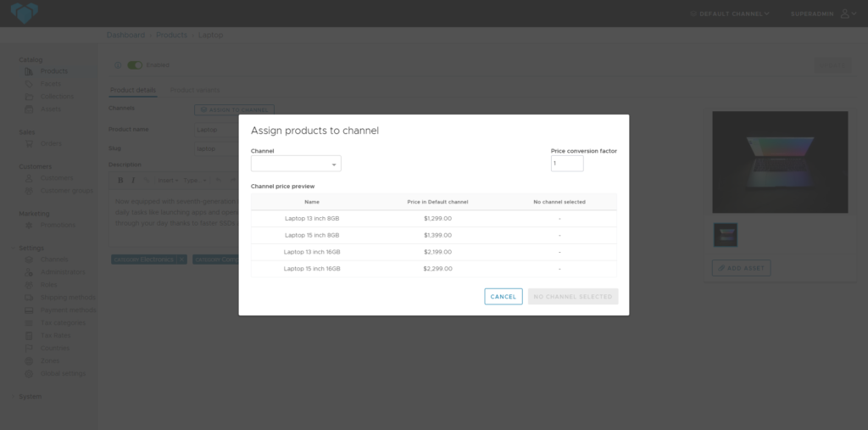Screen dimensions: 868x430
Task: Click the No Channel Selected button
Action: tap(573, 297)
